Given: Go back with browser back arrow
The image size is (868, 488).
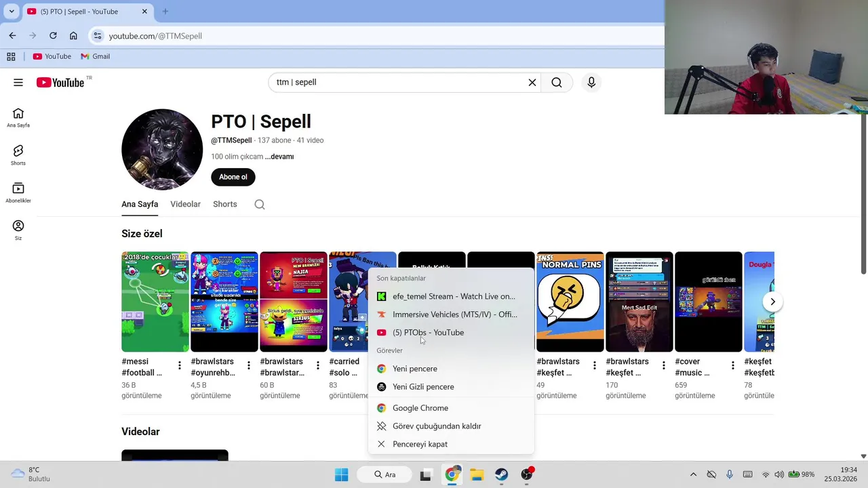Looking at the screenshot, I should 12,36.
